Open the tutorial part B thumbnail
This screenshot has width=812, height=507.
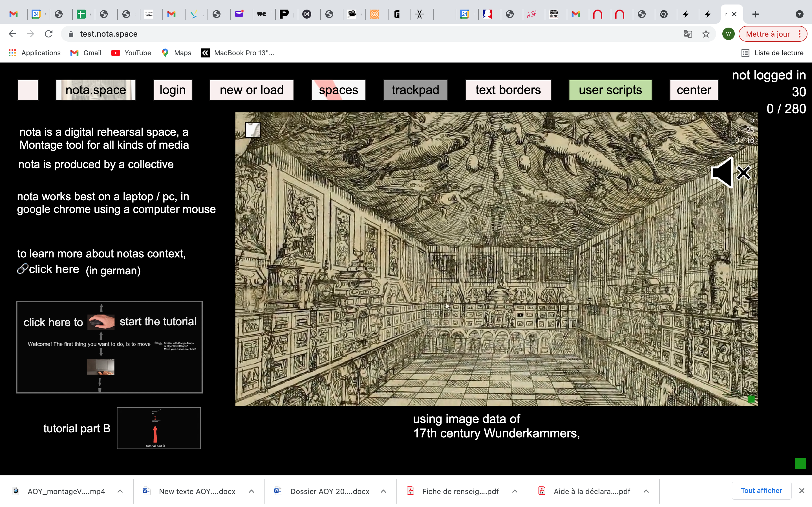tap(159, 428)
